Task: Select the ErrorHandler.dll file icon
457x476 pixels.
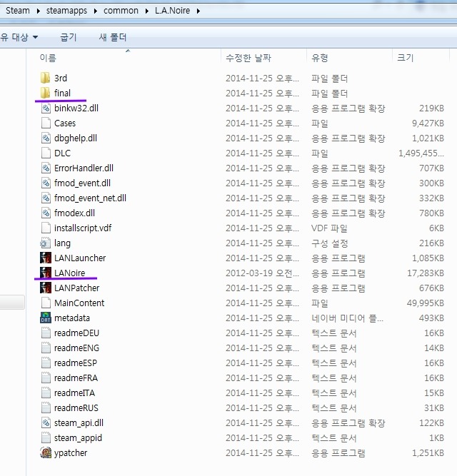Action: [x=46, y=168]
